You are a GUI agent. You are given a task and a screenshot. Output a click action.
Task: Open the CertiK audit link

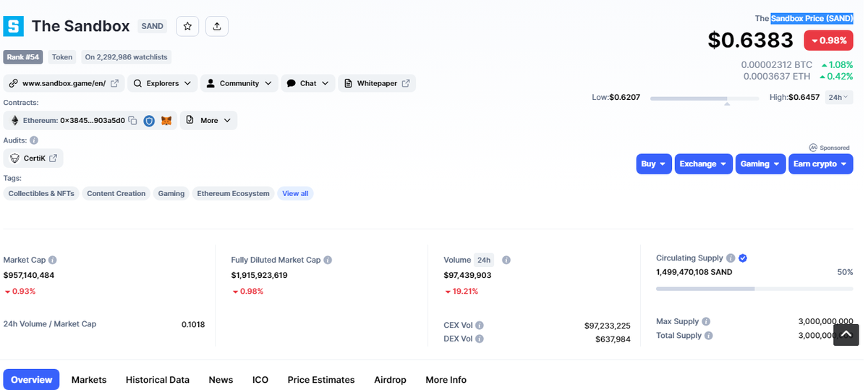33,158
